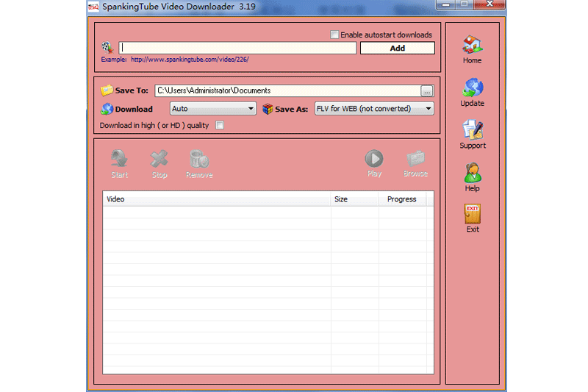The height and width of the screenshot is (392, 588).
Task: Click the Save As cube icon
Action: [268, 109]
